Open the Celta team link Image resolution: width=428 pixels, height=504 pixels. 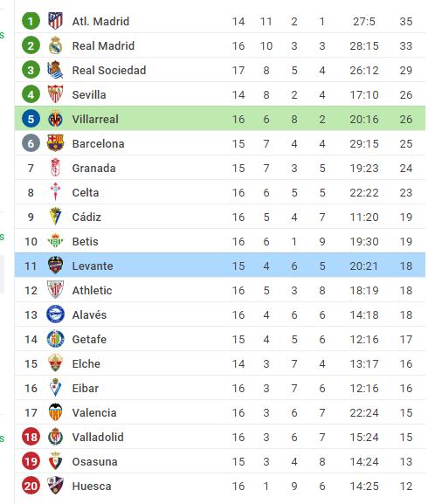86,192
